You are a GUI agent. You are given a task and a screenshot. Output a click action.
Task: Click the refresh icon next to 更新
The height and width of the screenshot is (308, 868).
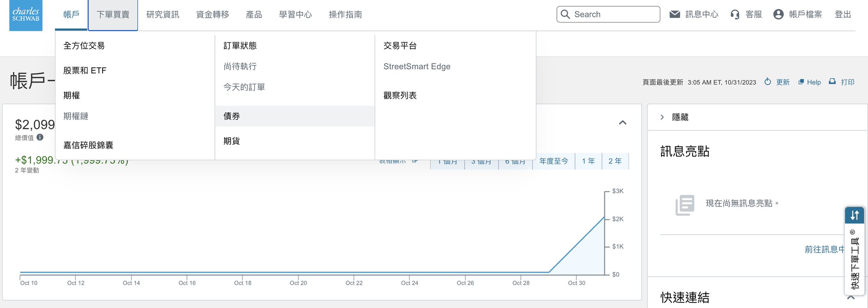click(768, 82)
